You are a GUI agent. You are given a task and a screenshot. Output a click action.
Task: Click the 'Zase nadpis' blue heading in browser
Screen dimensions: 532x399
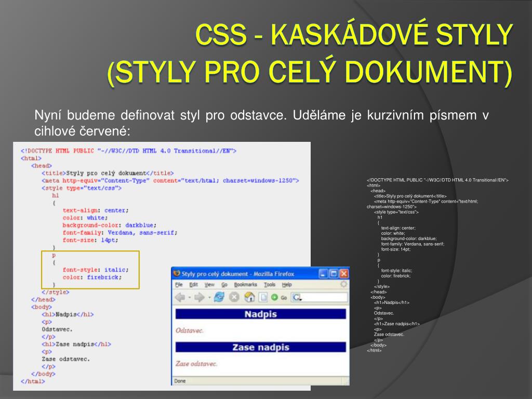tap(261, 347)
